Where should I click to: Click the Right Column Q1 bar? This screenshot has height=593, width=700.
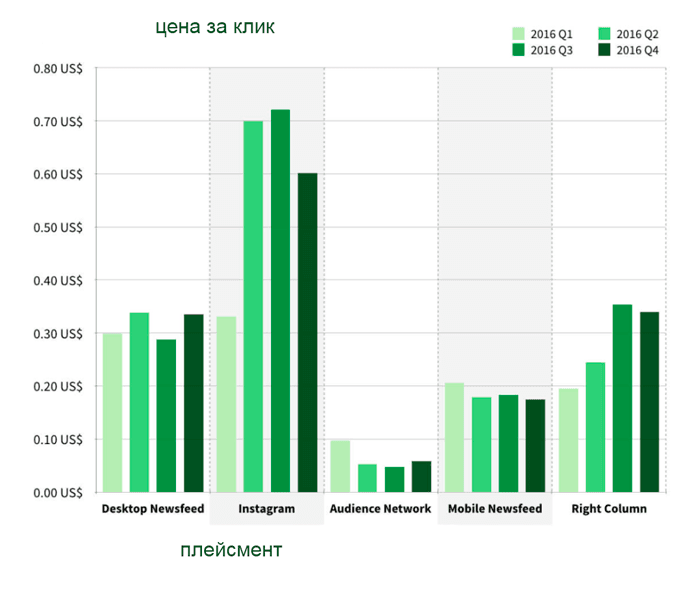[568, 440]
